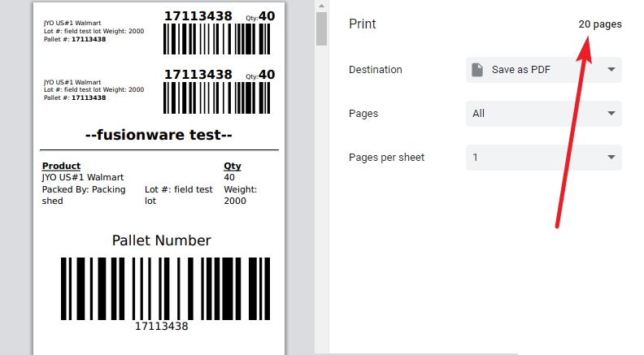Click the print preview scrollbar thumb
The width and height of the screenshot is (644, 355).
(321, 28)
